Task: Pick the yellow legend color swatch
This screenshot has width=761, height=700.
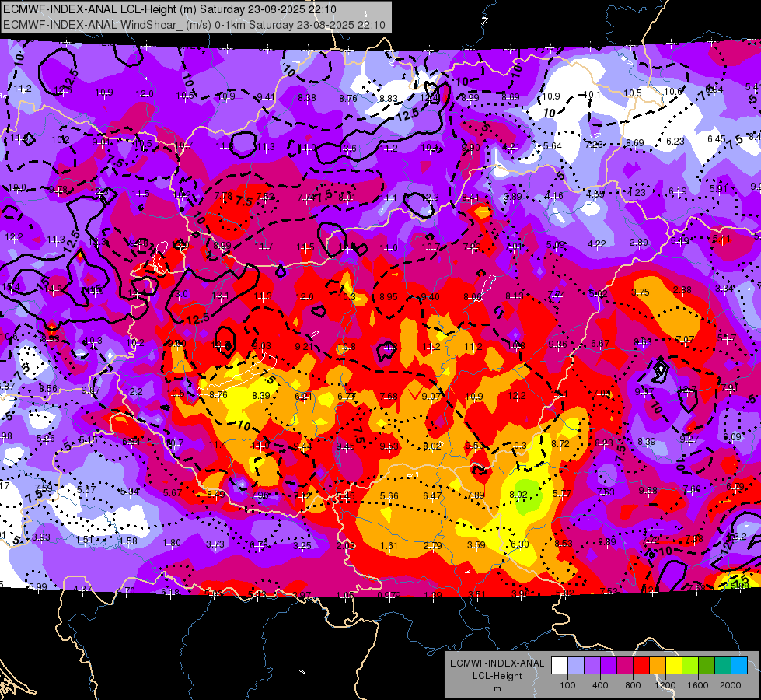Action: tap(674, 666)
